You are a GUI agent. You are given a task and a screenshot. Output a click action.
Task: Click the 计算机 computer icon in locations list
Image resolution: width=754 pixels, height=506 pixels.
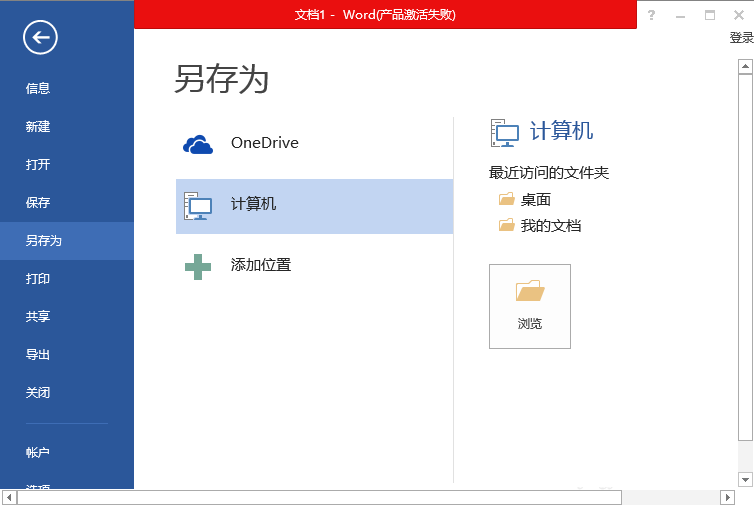tap(198, 206)
